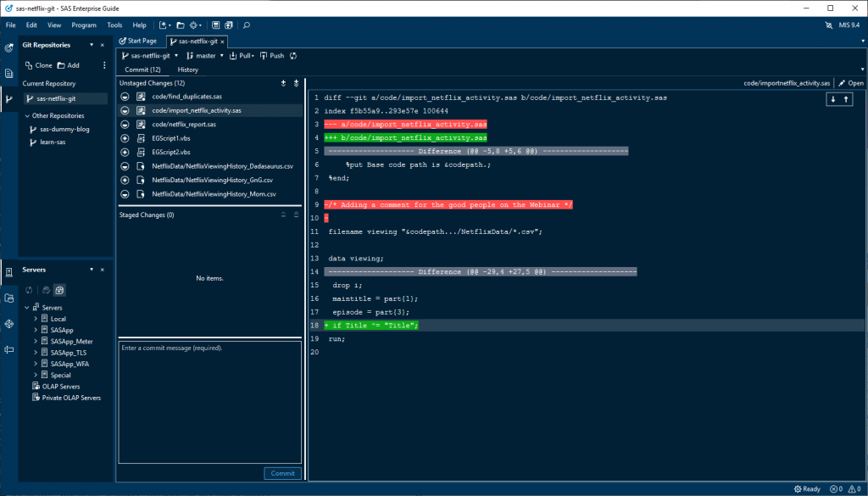
Task: Open the master branch dropdown
Action: (221, 55)
